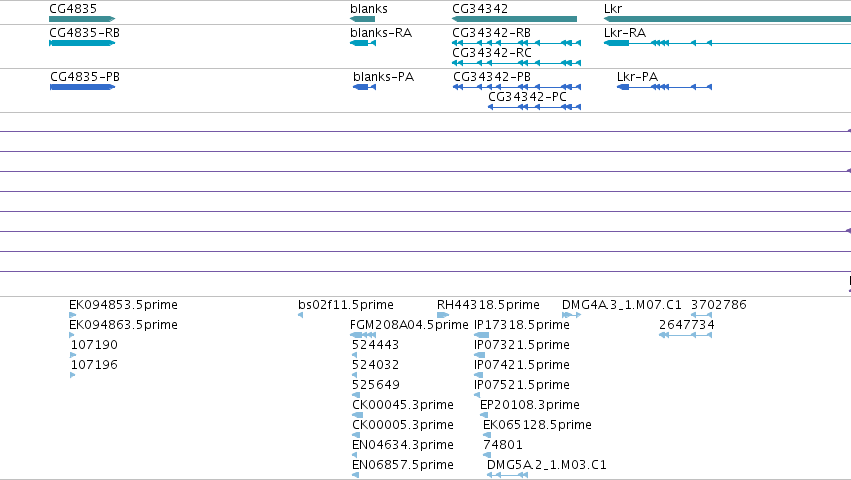The height and width of the screenshot is (480, 851).
Task: Click the RH44318.5prime EST label
Action: [488, 305]
